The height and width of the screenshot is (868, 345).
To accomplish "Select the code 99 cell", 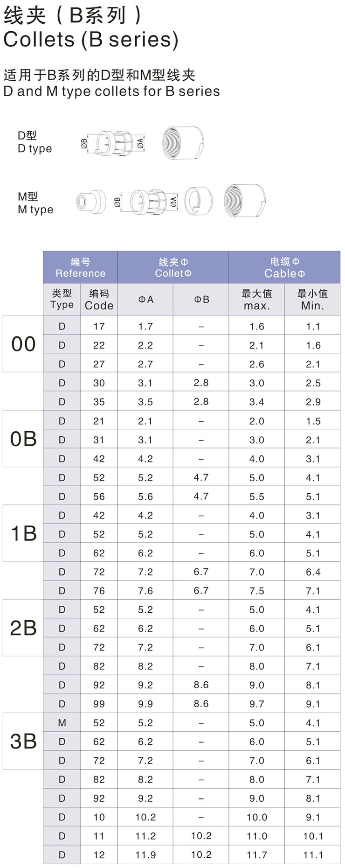I will (x=99, y=704).
